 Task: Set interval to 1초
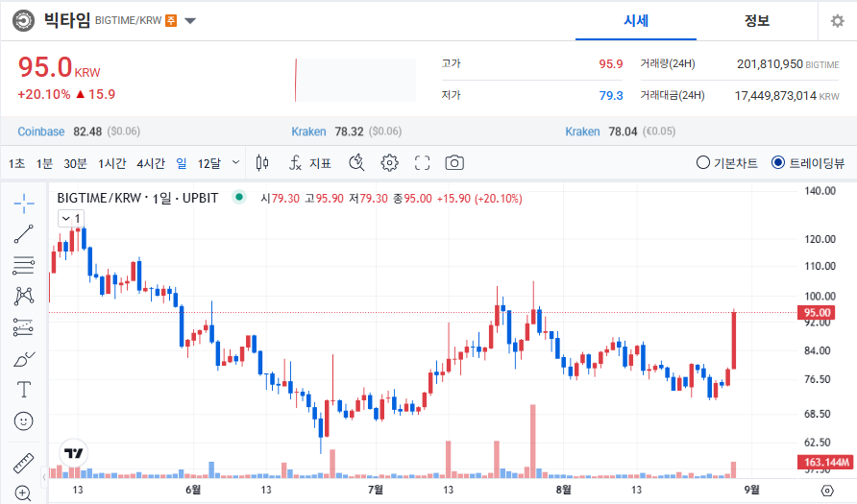[x=16, y=163]
